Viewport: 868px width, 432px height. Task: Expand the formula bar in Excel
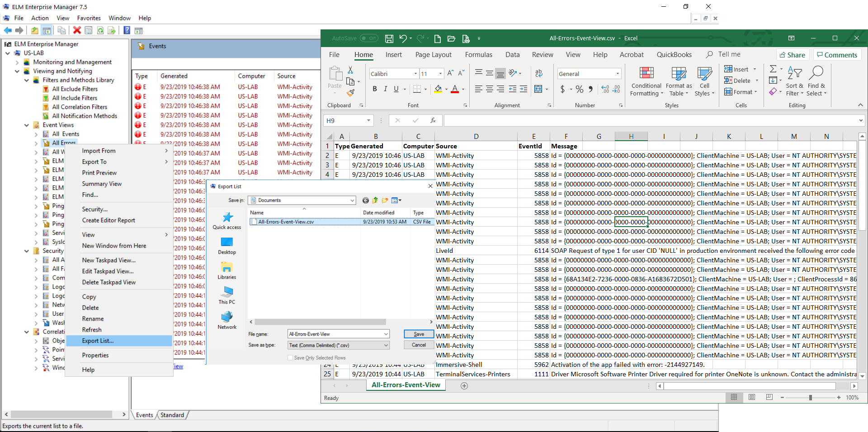pyautogui.click(x=860, y=120)
